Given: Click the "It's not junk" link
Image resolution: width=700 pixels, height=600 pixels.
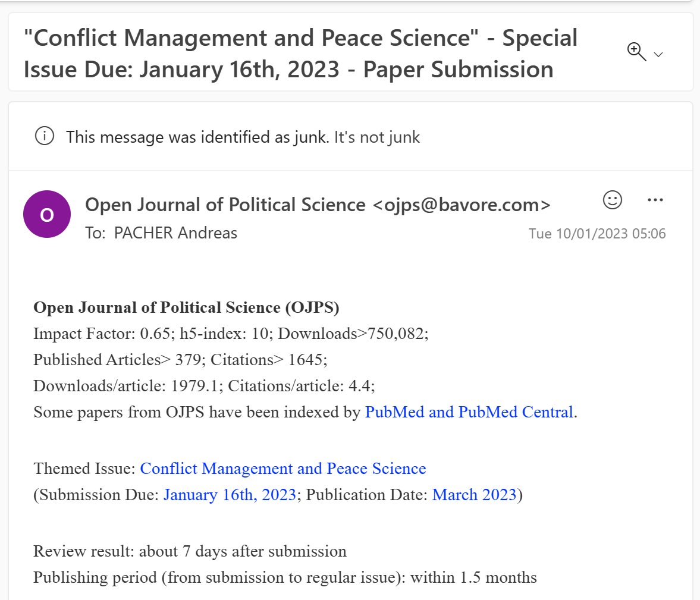Looking at the screenshot, I should click(377, 137).
